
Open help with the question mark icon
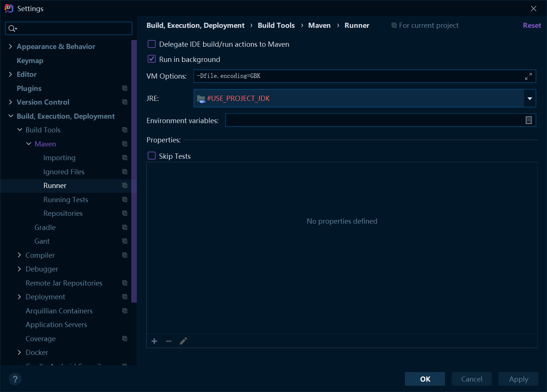[15, 379]
